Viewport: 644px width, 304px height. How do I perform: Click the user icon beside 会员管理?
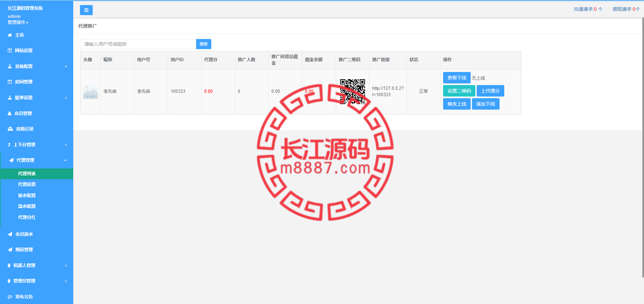click(x=9, y=113)
